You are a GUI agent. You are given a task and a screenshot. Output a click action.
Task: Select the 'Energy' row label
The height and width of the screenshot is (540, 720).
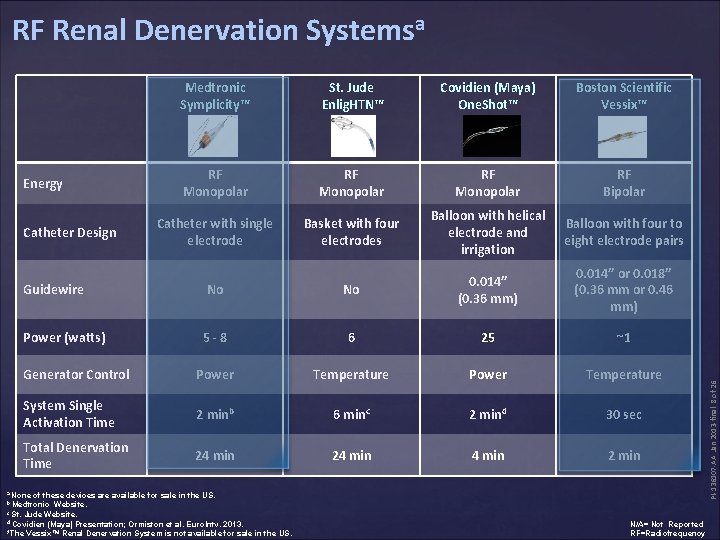tap(43, 184)
